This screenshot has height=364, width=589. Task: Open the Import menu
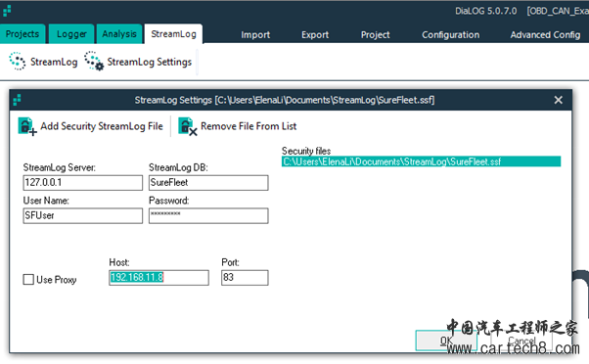[255, 35]
